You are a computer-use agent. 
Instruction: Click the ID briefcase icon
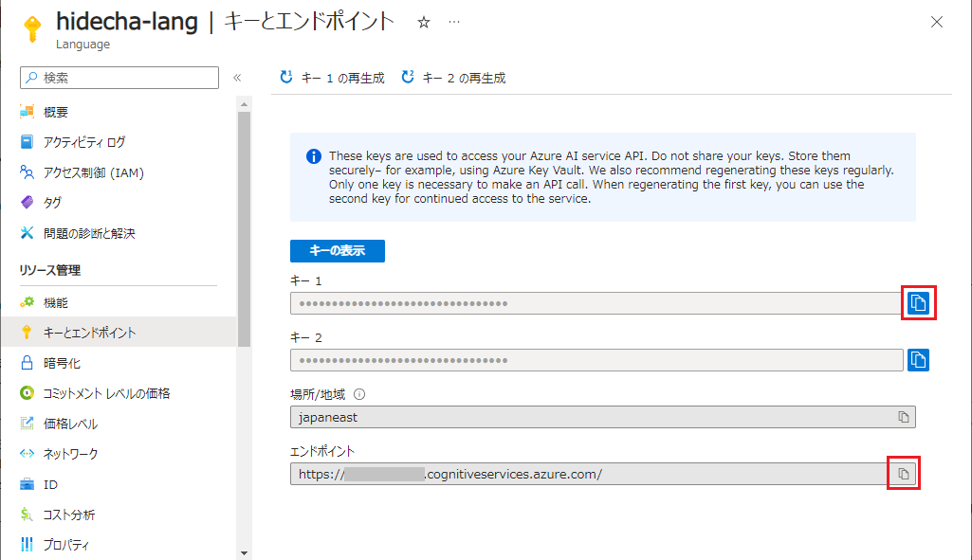(27, 484)
